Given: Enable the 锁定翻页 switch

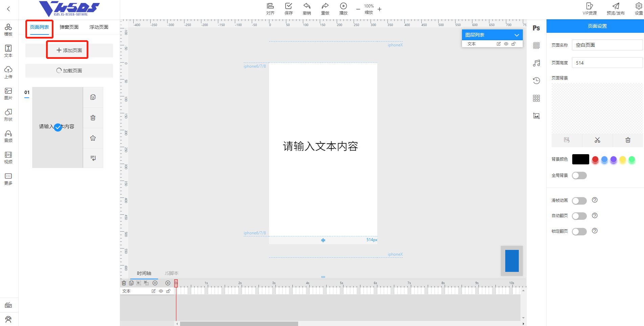Looking at the screenshot, I should [x=579, y=232].
